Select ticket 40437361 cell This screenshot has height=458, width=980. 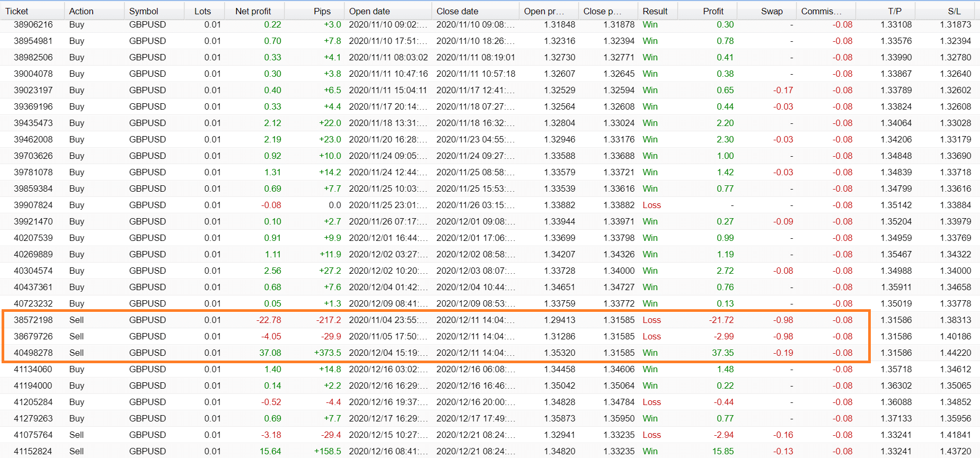pos(33,287)
